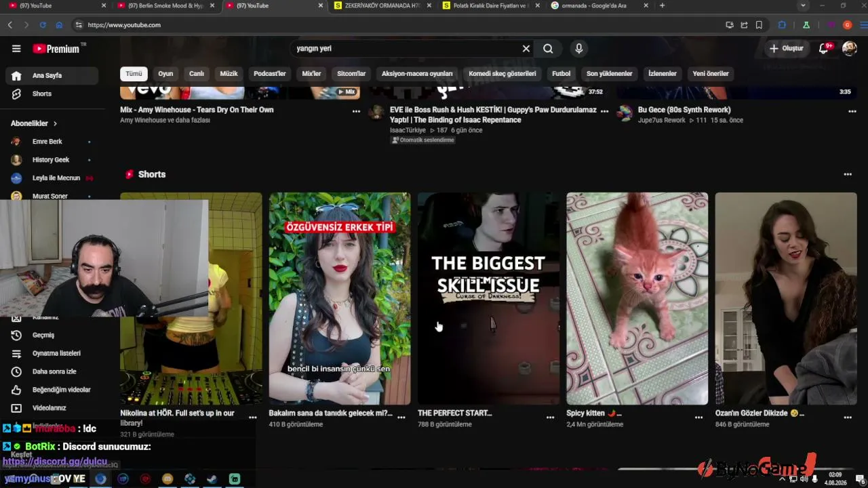Screen dimensions: 868x488
Task: Play THE BIGGEST SKILL ISSUE short thumbnail
Action: tap(488, 298)
